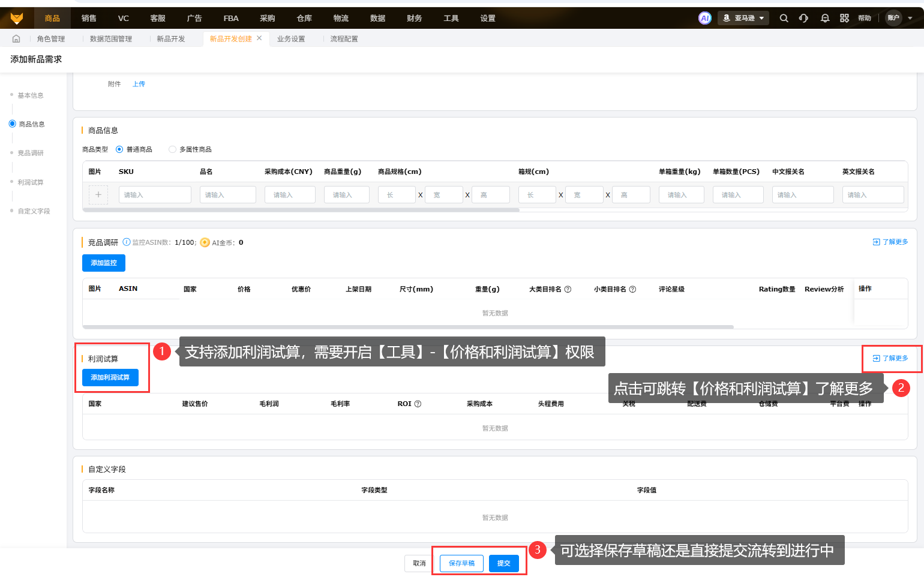Open the apps grid icon

[x=844, y=18]
